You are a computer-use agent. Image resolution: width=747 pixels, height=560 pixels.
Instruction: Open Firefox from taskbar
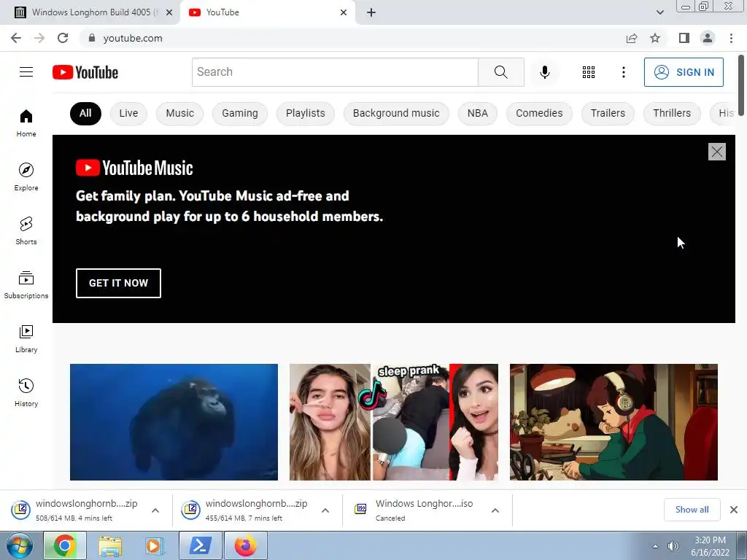pos(246,545)
